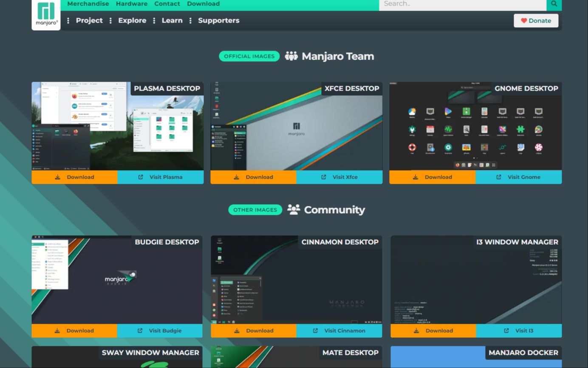The image size is (588, 368).
Task: Click external link icon beside Visit Gnome
Action: 499,177
